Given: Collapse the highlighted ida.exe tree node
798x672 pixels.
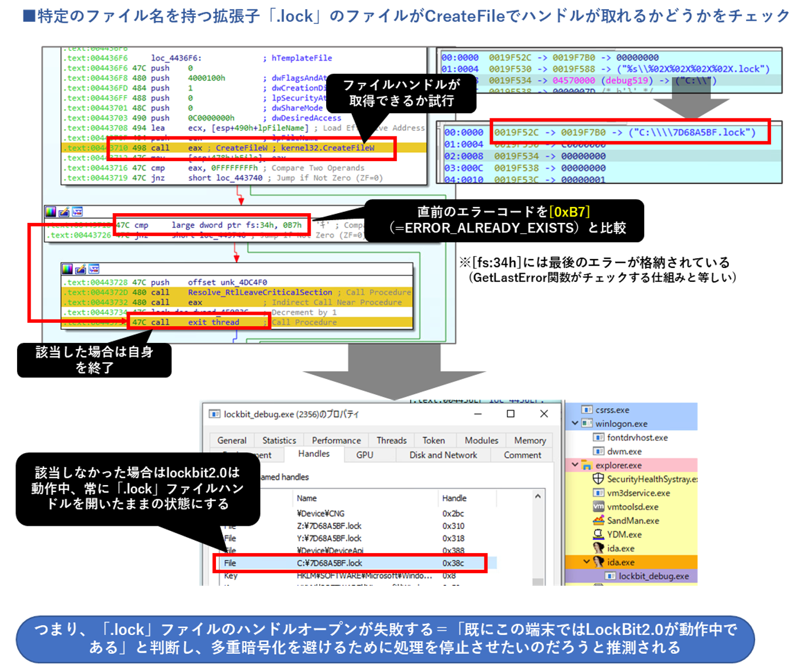Looking at the screenshot, I should click(586, 562).
